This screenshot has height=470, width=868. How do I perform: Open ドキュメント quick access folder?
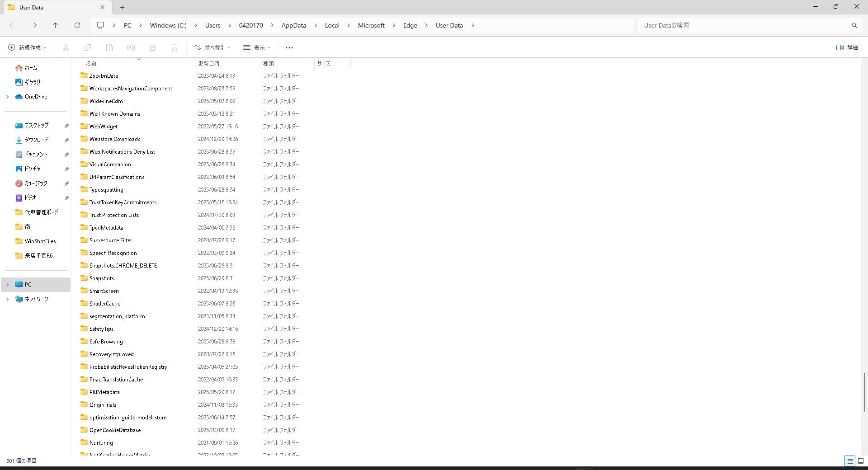coord(31,155)
